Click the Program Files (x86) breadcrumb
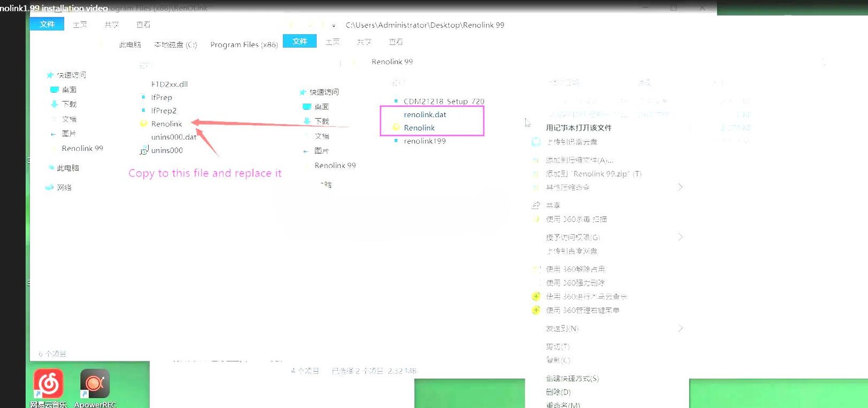The height and width of the screenshot is (408, 868). pyautogui.click(x=244, y=45)
